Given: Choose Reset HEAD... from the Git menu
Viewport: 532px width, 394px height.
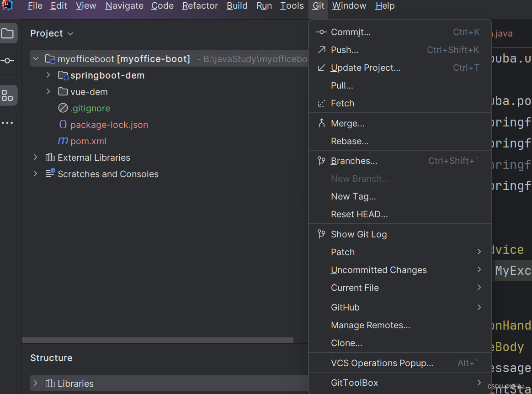Looking at the screenshot, I should (x=400, y=215).
